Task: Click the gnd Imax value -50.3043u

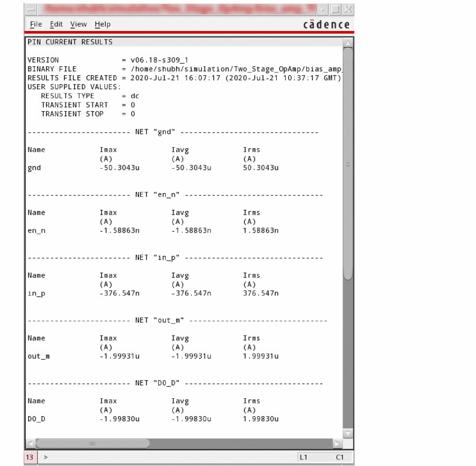Action: [120, 168]
